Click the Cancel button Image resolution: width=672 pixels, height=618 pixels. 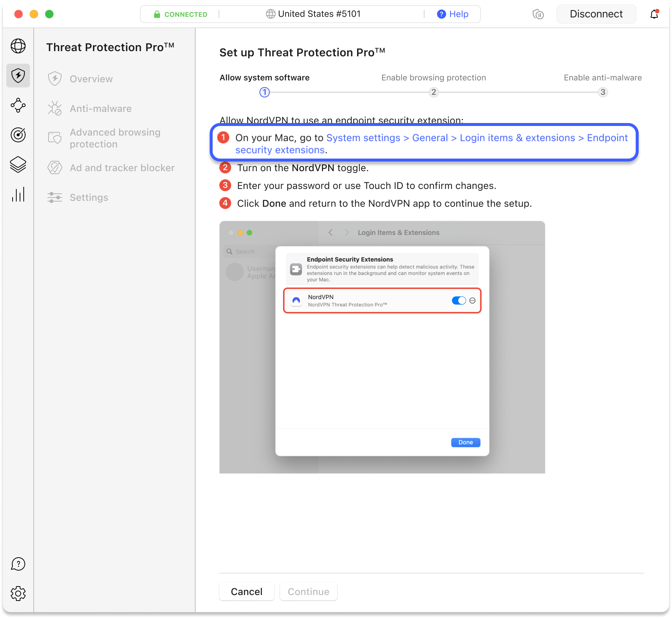click(x=246, y=592)
